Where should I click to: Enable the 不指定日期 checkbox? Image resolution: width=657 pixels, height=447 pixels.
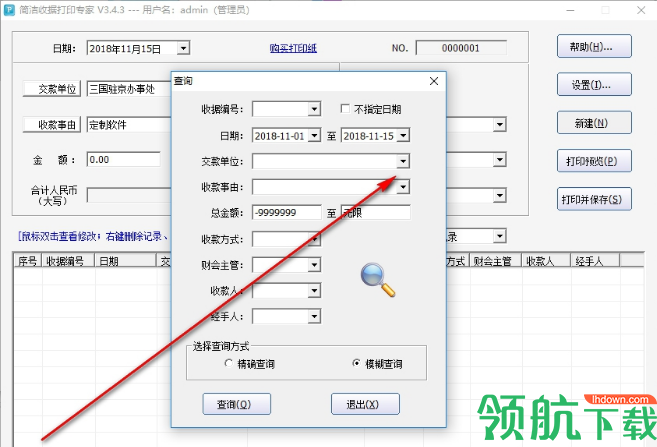tap(345, 109)
